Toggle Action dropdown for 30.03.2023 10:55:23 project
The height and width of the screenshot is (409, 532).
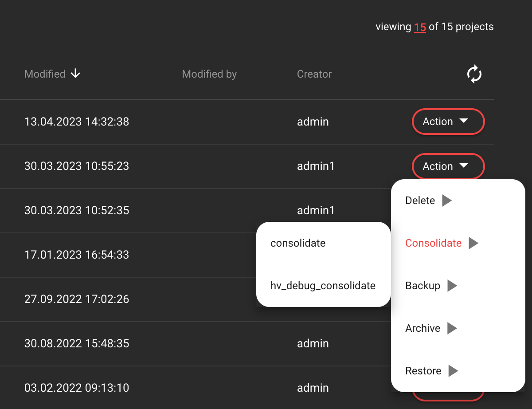pyautogui.click(x=448, y=166)
